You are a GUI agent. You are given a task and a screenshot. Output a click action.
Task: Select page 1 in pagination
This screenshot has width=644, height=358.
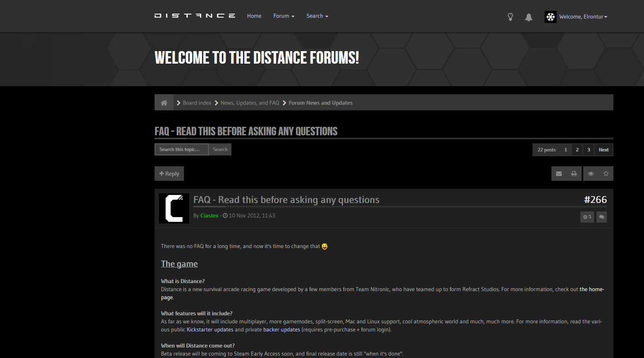566,150
